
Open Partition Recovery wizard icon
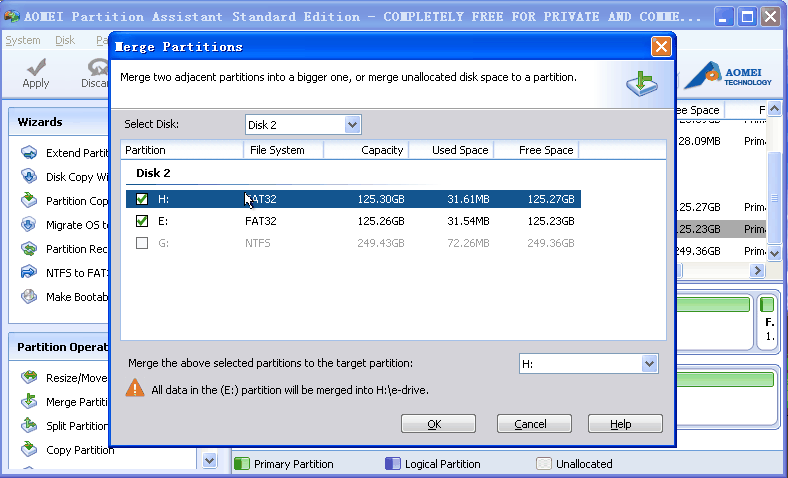pyautogui.click(x=29, y=248)
